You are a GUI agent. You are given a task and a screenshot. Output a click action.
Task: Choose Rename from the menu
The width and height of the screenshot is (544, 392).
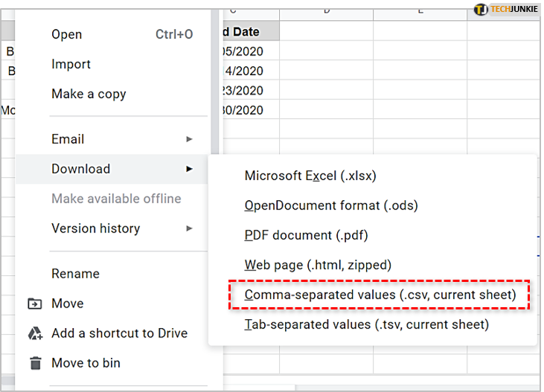(75, 274)
